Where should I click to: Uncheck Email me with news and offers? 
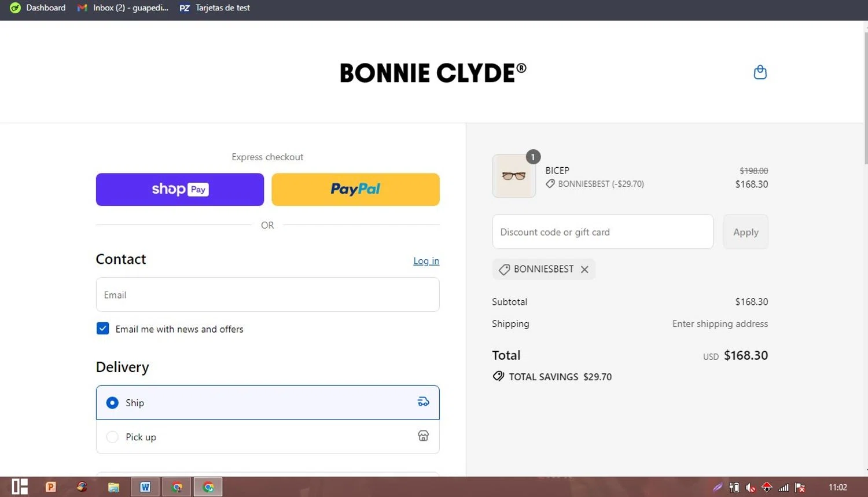tap(103, 329)
